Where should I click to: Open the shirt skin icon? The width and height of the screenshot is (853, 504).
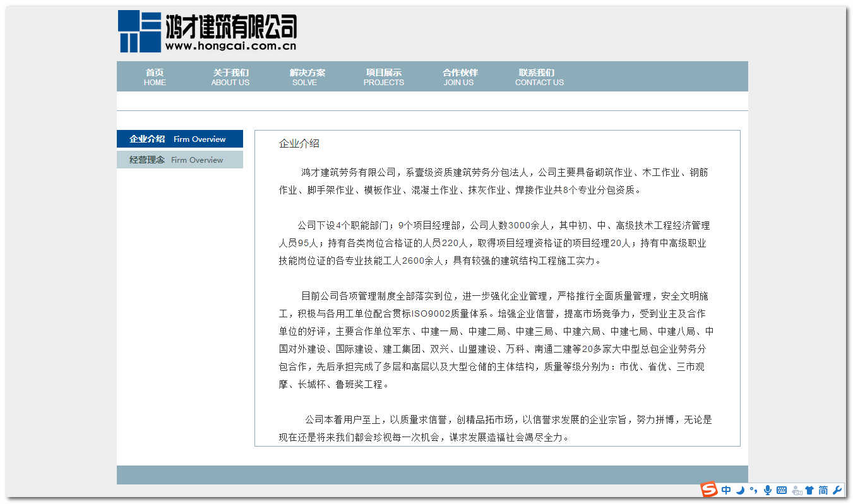[809, 490]
